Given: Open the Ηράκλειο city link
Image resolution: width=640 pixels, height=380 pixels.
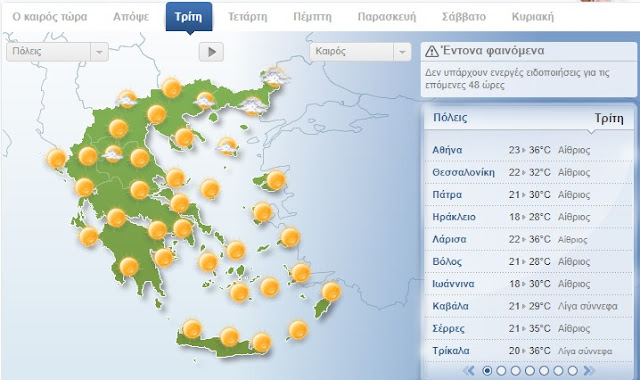Looking at the screenshot, I should [454, 217].
